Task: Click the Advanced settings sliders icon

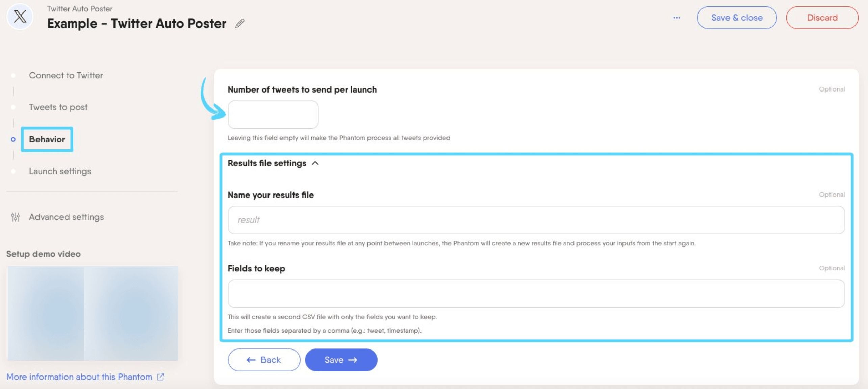Action: 15,217
